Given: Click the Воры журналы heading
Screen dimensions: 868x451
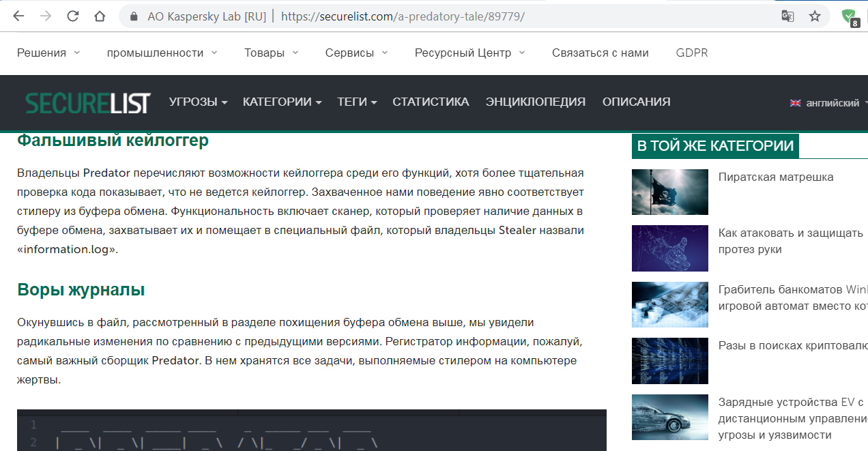Looking at the screenshot, I should (81, 289).
